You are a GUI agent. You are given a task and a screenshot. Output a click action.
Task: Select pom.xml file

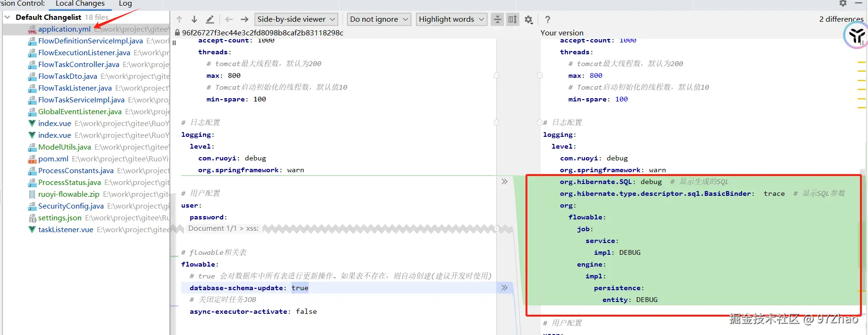point(53,159)
